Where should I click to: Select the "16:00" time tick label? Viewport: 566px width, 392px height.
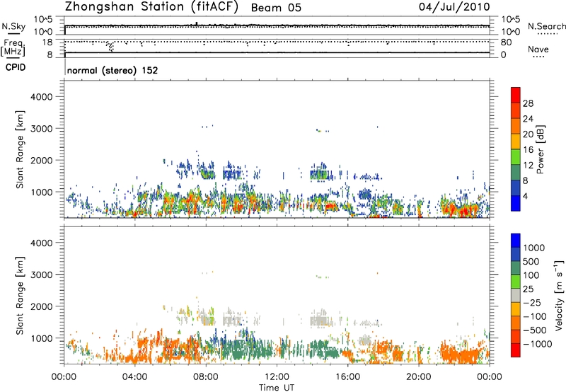(x=347, y=377)
